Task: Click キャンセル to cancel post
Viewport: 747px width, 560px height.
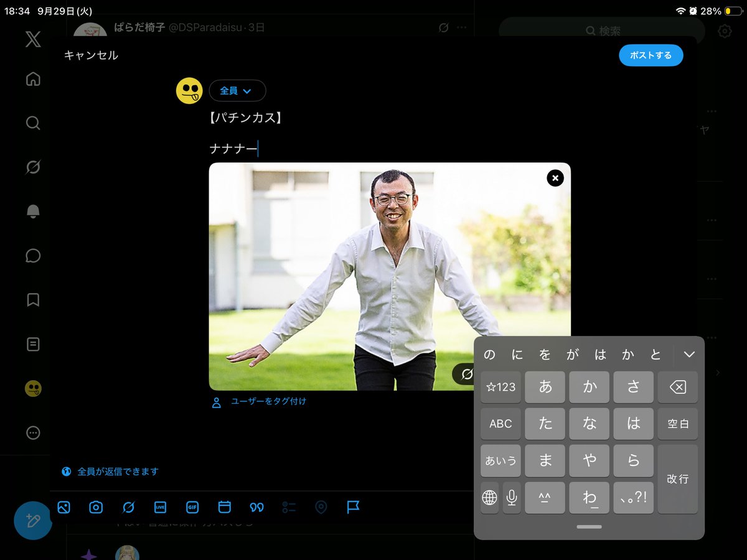Action: pyautogui.click(x=91, y=55)
